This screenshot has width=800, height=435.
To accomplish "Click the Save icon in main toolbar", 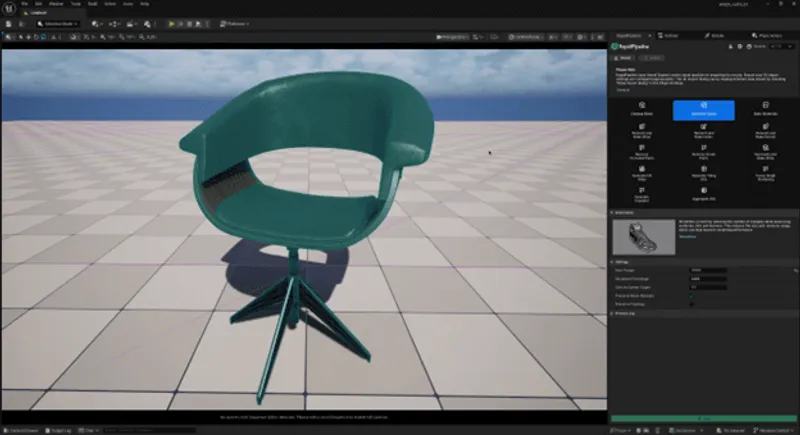I will click(x=9, y=22).
